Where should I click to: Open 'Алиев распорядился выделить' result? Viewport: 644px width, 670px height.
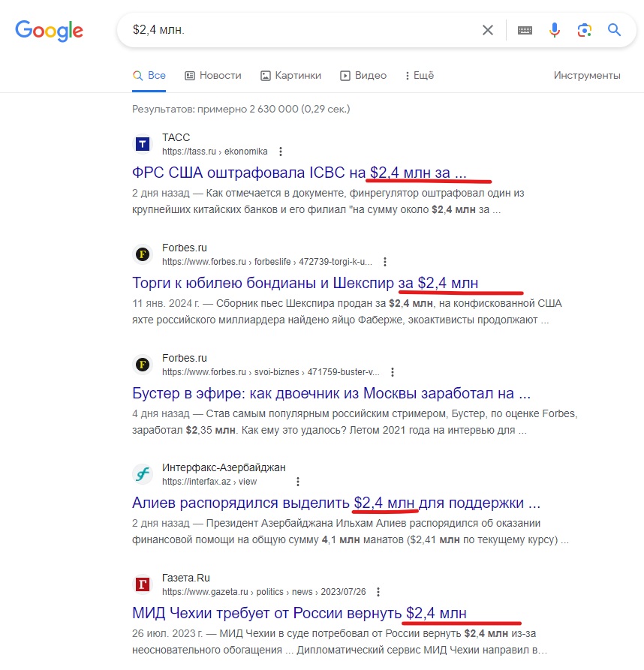tap(336, 503)
